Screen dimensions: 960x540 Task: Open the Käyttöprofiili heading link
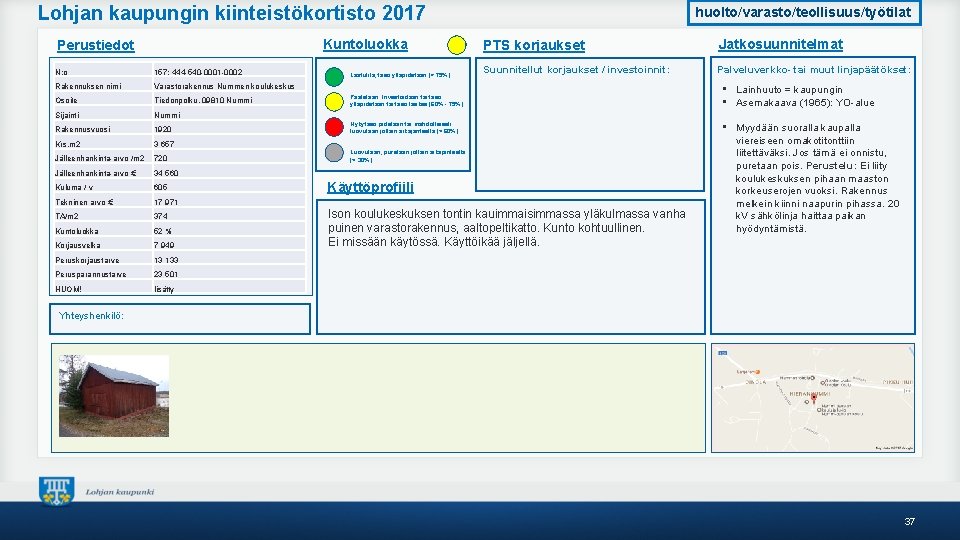pos(370,187)
